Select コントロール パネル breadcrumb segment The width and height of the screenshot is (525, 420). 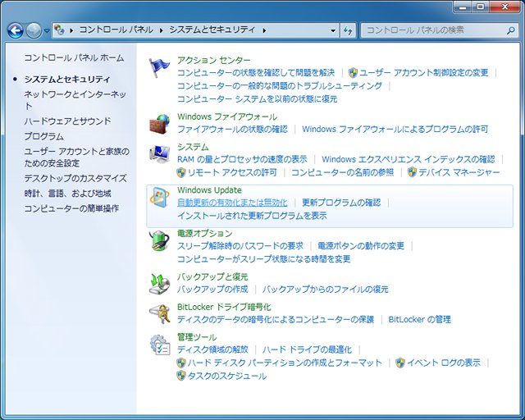point(116,30)
